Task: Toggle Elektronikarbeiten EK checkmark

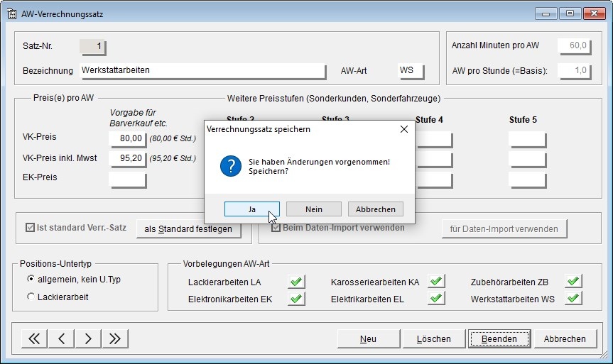Action: tap(296, 299)
